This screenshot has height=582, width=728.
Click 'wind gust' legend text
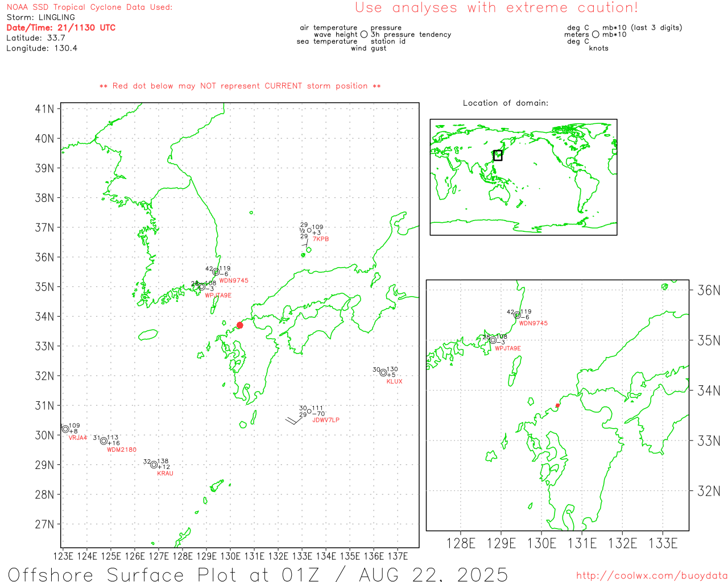[x=369, y=48]
